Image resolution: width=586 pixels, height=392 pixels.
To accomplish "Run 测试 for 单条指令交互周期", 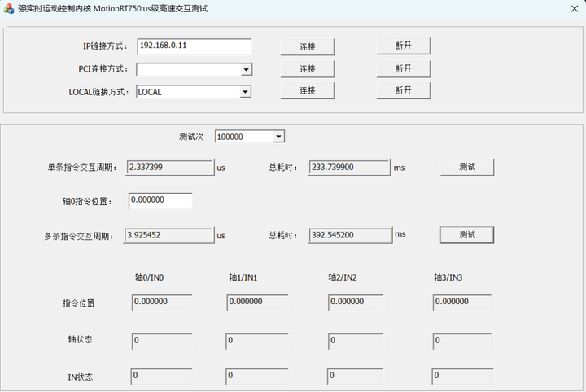I will [x=466, y=167].
